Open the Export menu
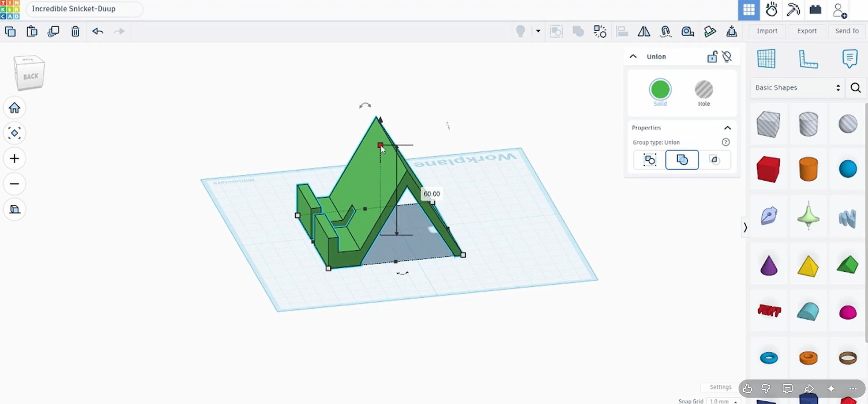 point(807,31)
